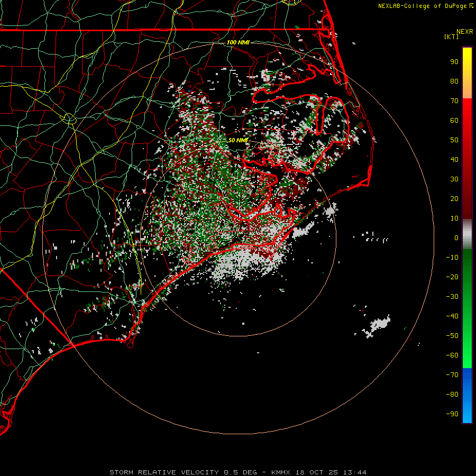Screen dimensions: 476x476
Task: Click the 40 knot scale label
Action: (x=454, y=160)
